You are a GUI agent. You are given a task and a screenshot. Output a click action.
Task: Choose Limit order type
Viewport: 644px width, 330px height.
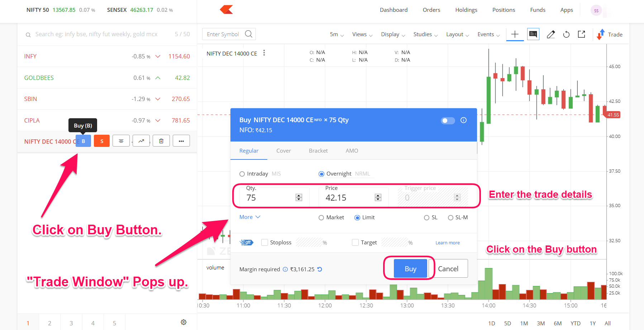(357, 217)
